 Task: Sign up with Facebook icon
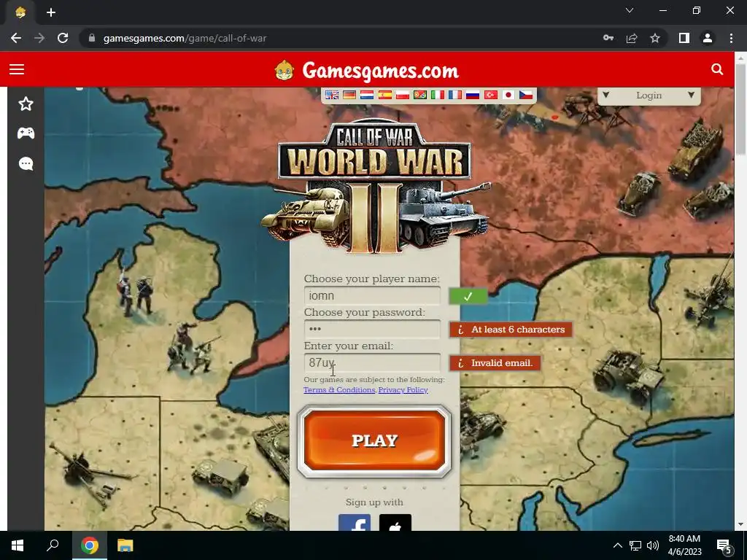coord(355,522)
